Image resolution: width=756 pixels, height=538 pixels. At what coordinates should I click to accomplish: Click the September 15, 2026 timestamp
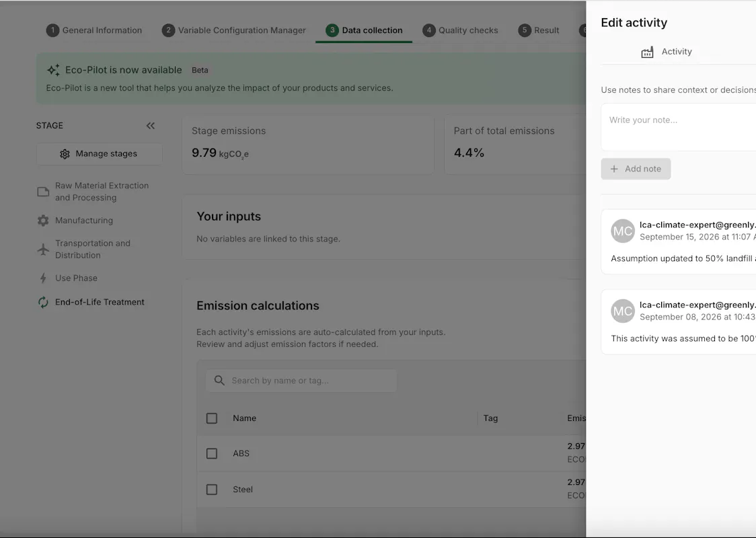click(x=697, y=237)
